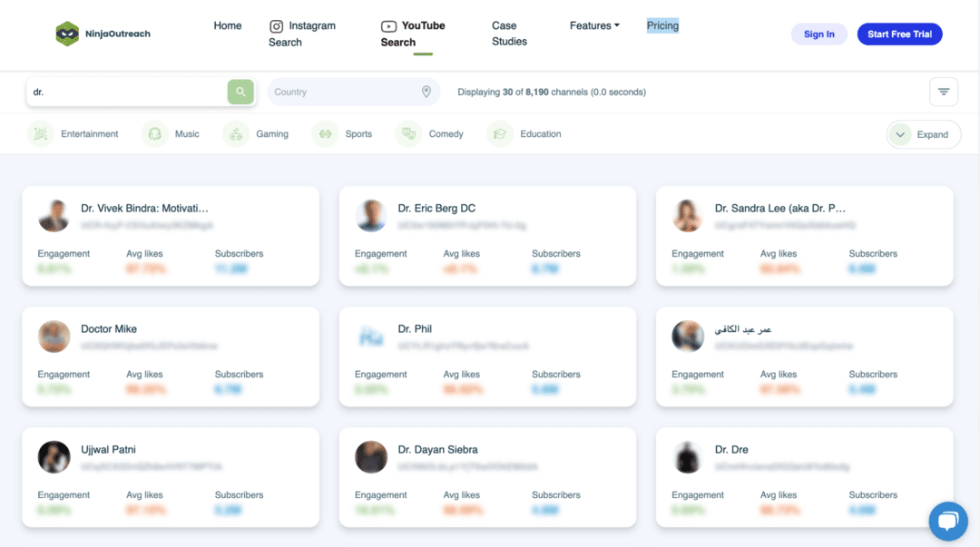Viewport: 980px width, 547px height.
Task: Select the Music category icon
Action: point(155,134)
